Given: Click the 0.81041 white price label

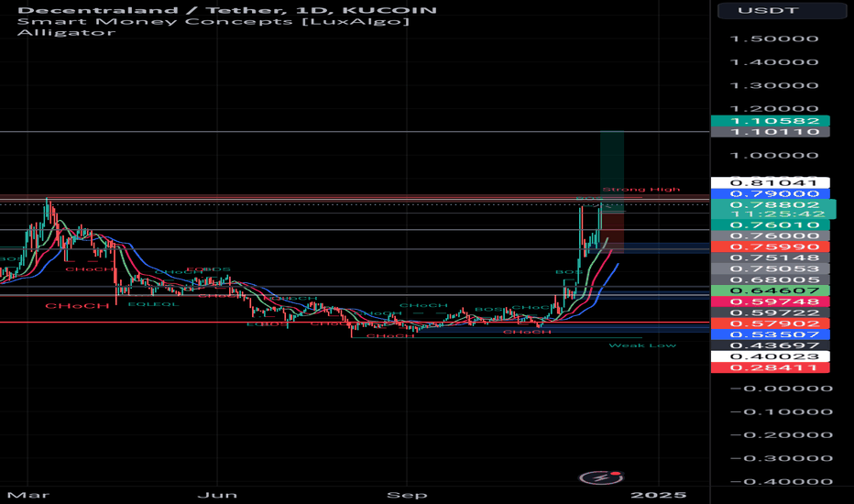Looking at the screenshot, I should 770,183.
